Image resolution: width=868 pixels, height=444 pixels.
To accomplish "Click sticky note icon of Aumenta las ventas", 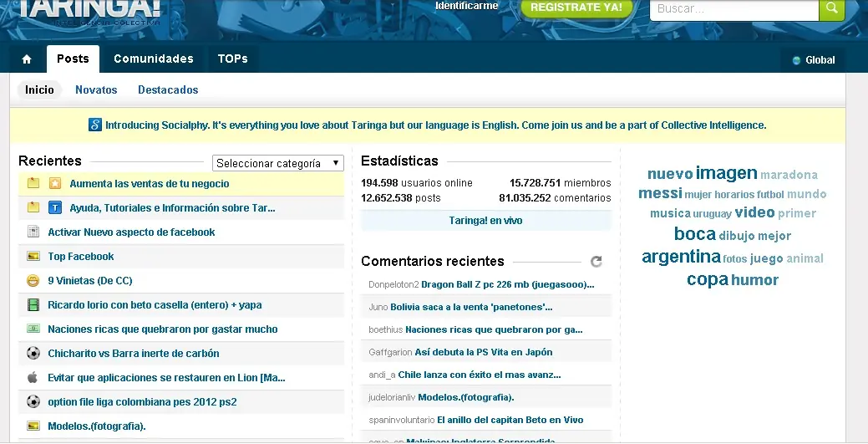I will click(33, 183).
